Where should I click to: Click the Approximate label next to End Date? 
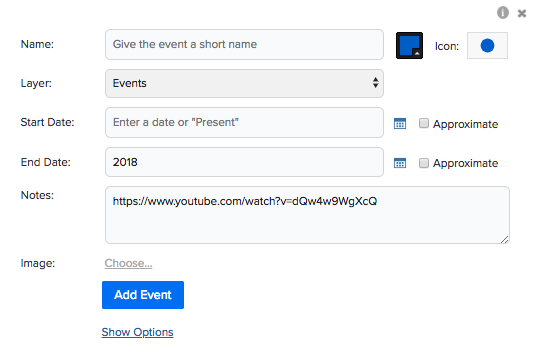click(x=465, y=163)
